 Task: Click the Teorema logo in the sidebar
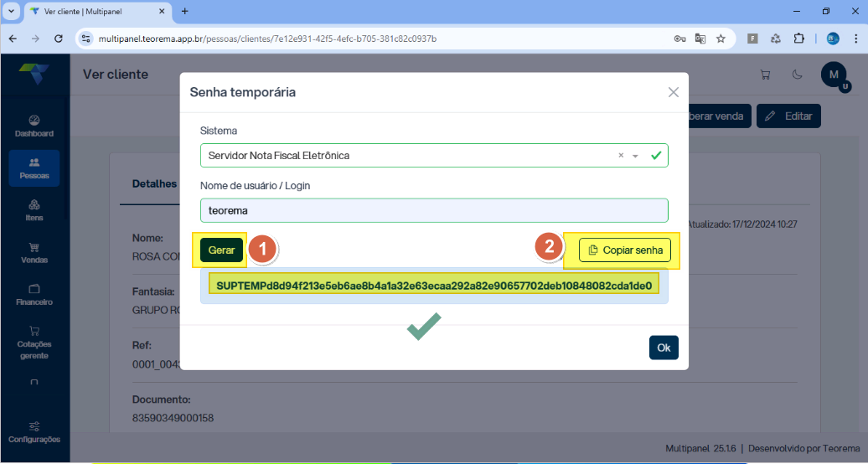pos(34,74)
